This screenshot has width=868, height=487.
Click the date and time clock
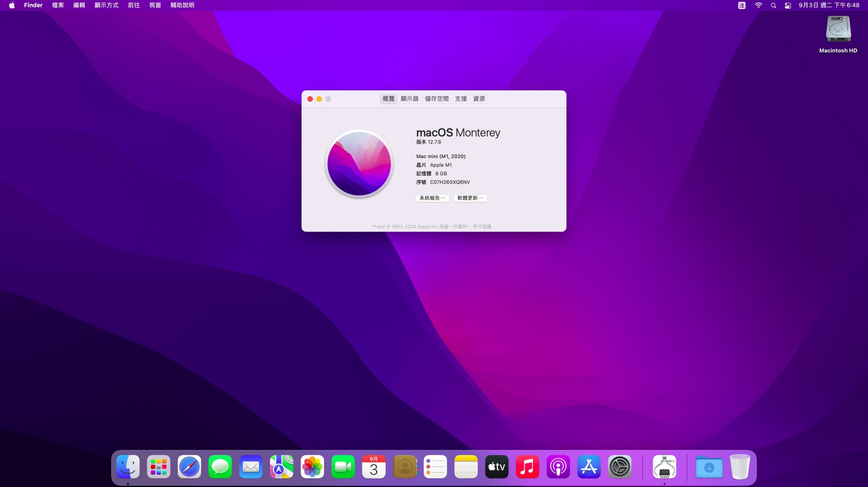tap(829, 5)
